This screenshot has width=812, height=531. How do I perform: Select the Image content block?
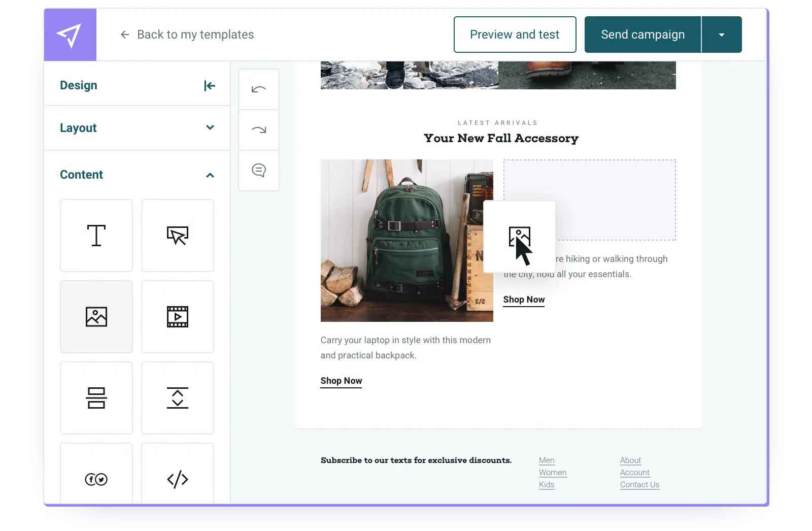[96, 317]
